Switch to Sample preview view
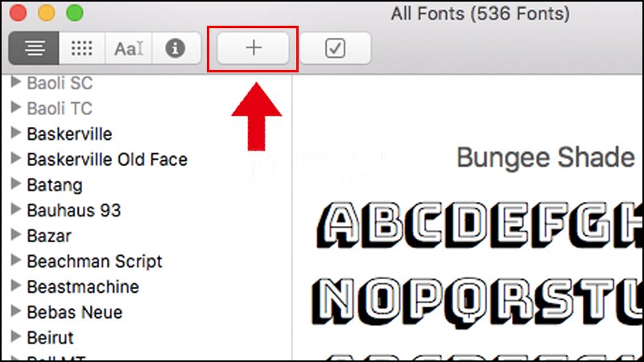 [34, 49]
